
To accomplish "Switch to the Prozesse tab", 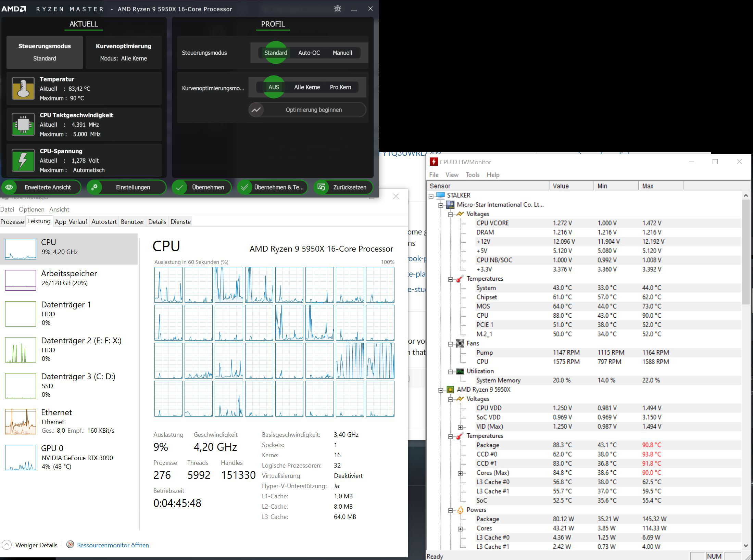I will tap(12, 221).
